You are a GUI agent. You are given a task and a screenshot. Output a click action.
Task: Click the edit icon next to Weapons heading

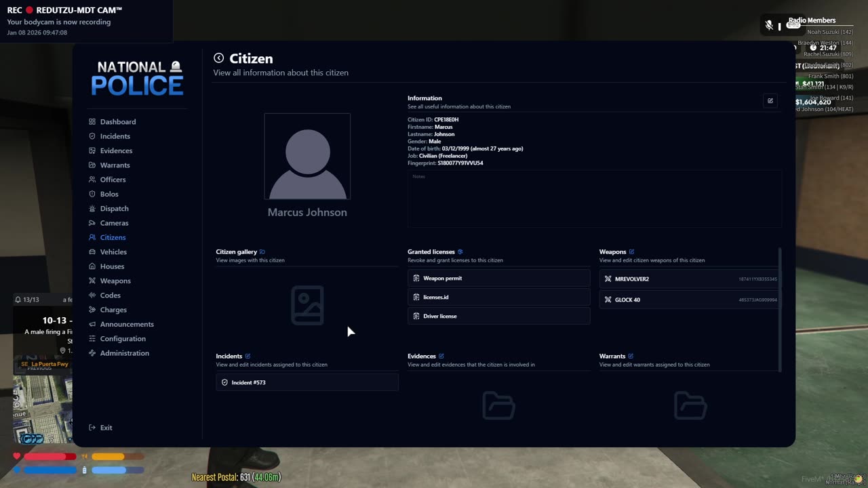[631, 252]
